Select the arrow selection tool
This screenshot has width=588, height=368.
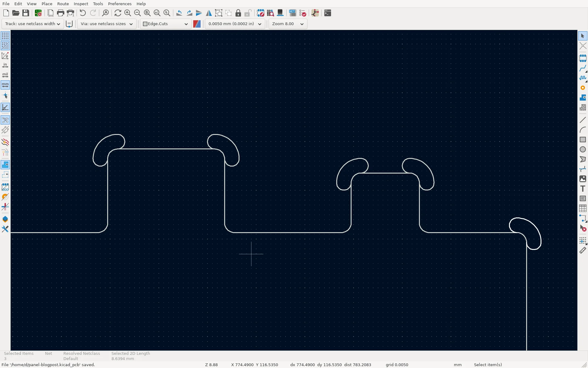[x=582, y=36]
